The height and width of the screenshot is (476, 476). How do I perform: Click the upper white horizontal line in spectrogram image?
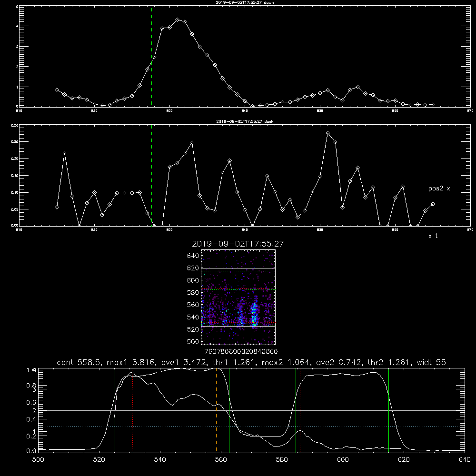click(x=238, y=268)
